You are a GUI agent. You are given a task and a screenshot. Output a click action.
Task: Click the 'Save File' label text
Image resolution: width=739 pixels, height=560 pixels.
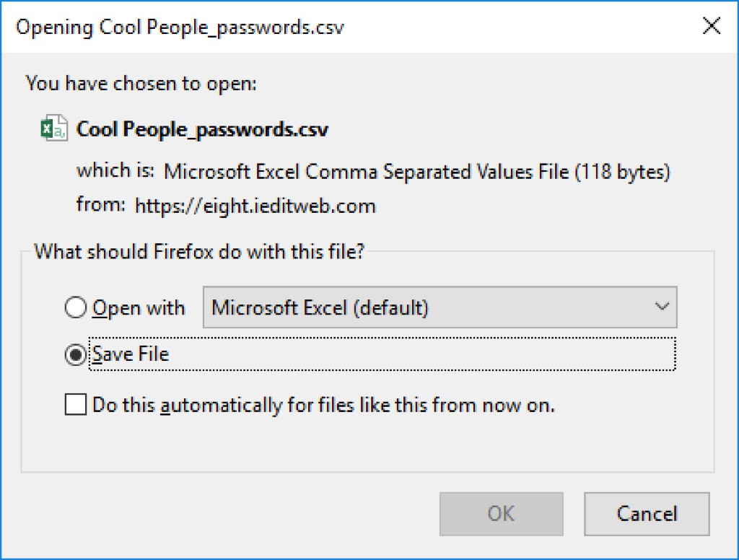(x=131, y=354)
